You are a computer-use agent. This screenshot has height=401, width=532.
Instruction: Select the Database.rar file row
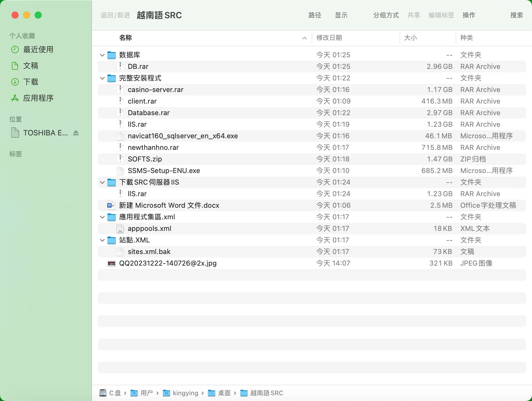click(312, 113)
